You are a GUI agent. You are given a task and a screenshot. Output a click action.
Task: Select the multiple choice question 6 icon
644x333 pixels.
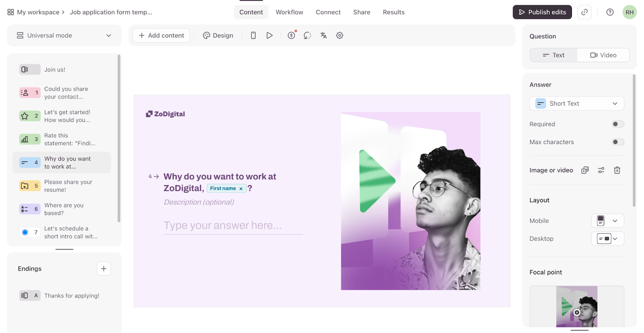30,209
